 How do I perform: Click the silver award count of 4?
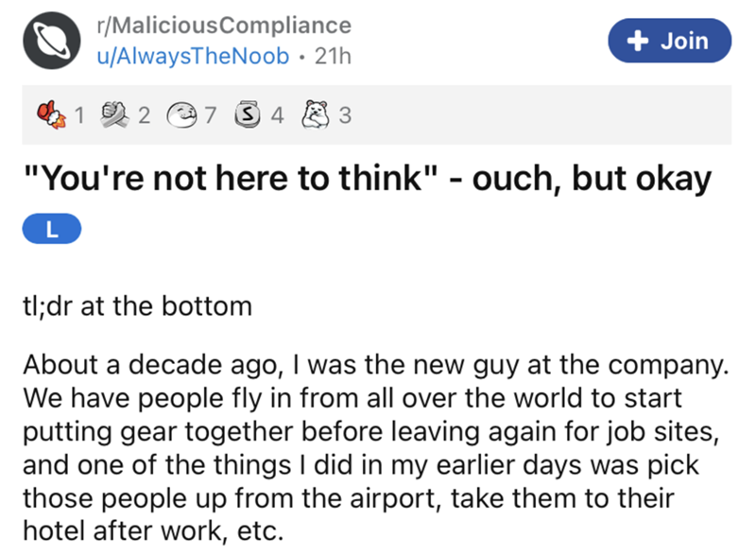point(277,117)
